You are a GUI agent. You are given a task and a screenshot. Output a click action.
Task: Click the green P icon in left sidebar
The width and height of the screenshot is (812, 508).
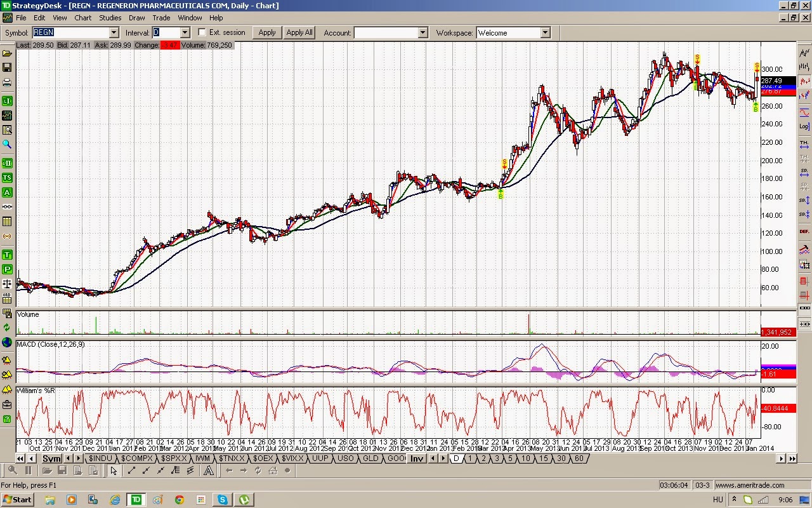(x=7, y=269)
